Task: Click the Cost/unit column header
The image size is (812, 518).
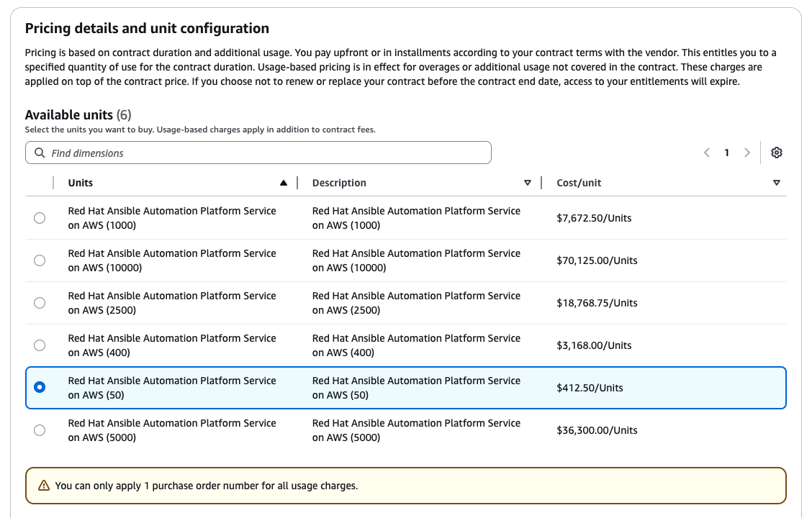Action: click(579, 183)
